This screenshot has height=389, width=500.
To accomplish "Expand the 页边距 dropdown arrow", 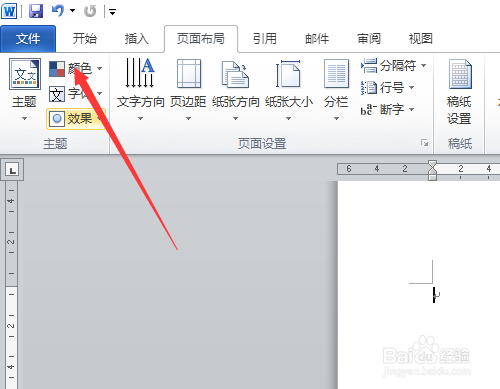I will point(188,119).
